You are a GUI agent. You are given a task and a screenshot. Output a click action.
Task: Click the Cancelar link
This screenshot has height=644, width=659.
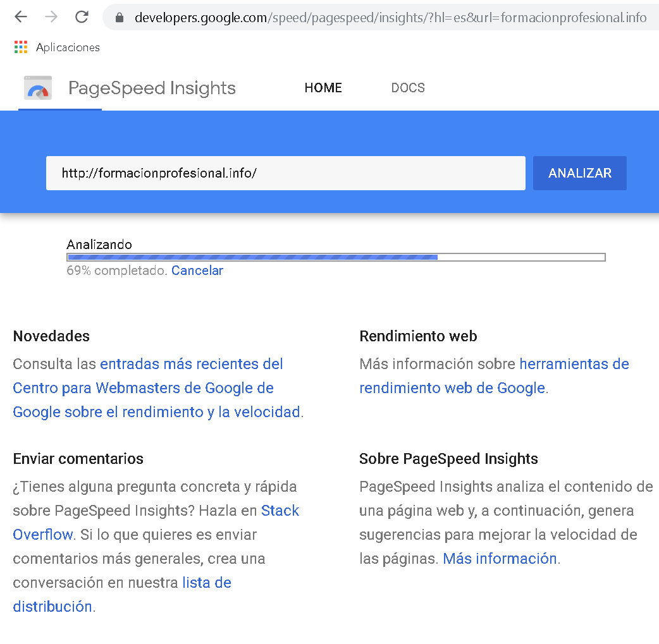coord(197,270)
